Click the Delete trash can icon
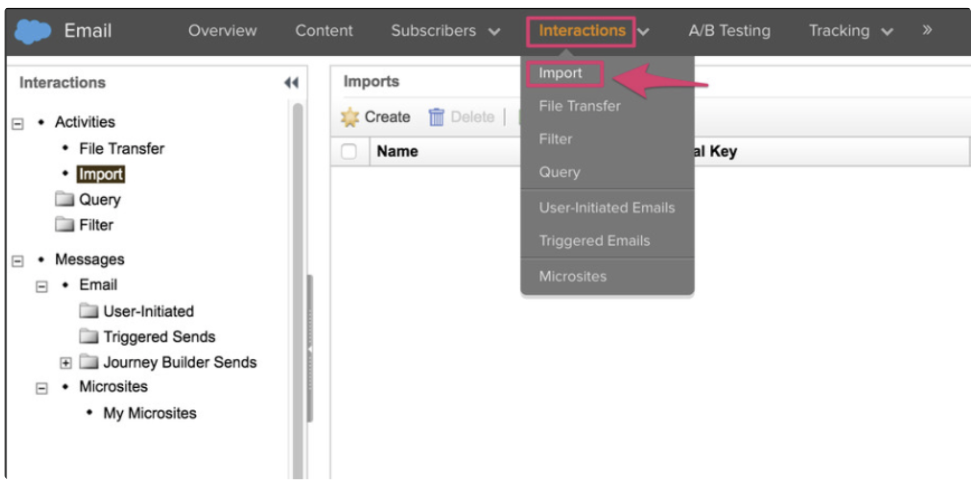The image size is (980, 489). (436, 117)
